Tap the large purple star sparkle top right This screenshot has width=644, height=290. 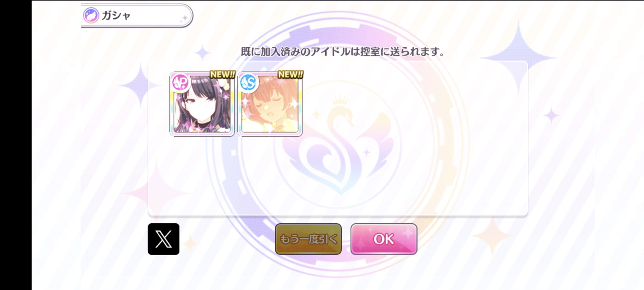point(518,57)
